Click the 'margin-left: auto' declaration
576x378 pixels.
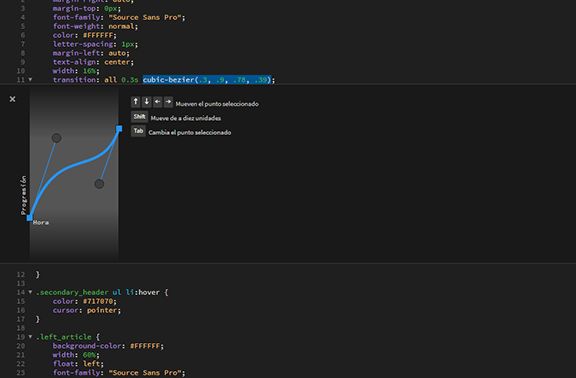pyautogui.click(x=91, y=53)
